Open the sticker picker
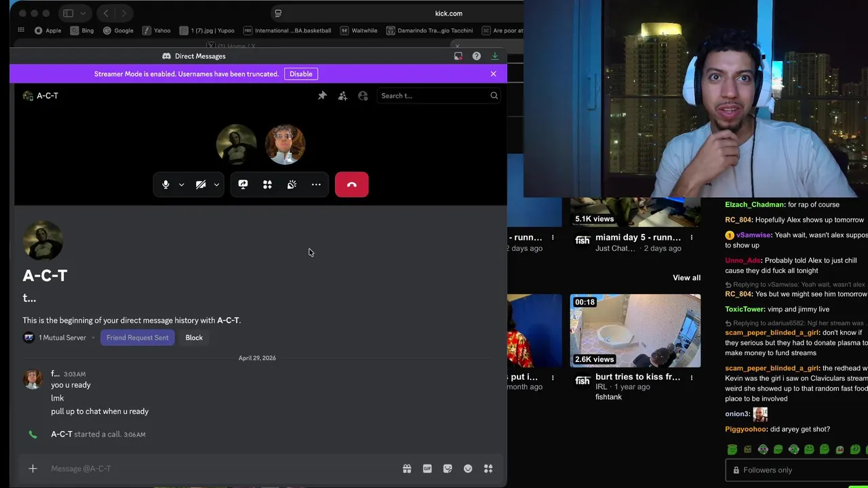Screen dimensions: 868x488 pos(448,468)
